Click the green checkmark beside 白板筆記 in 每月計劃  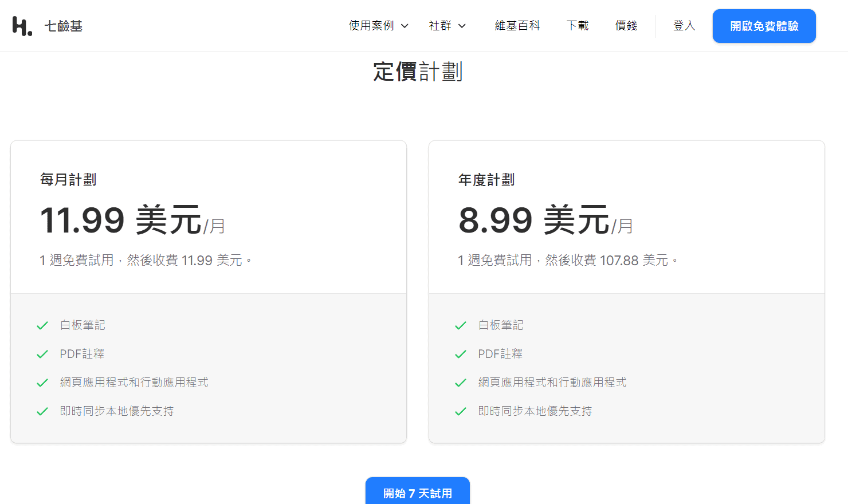[x=42, y=325]
